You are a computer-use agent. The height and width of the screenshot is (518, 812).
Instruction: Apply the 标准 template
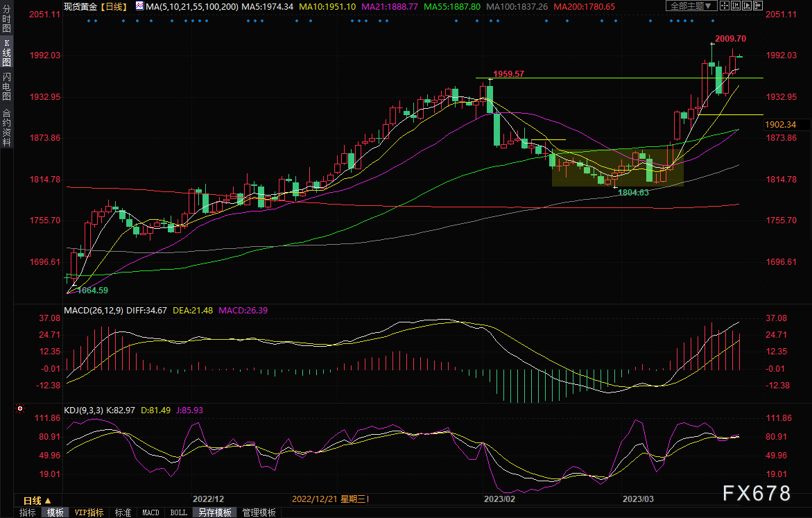tap(123, 512)
